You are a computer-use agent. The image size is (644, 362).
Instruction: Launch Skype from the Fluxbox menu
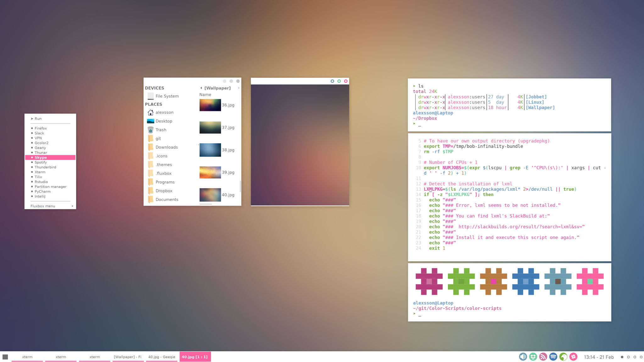point(41,157)
